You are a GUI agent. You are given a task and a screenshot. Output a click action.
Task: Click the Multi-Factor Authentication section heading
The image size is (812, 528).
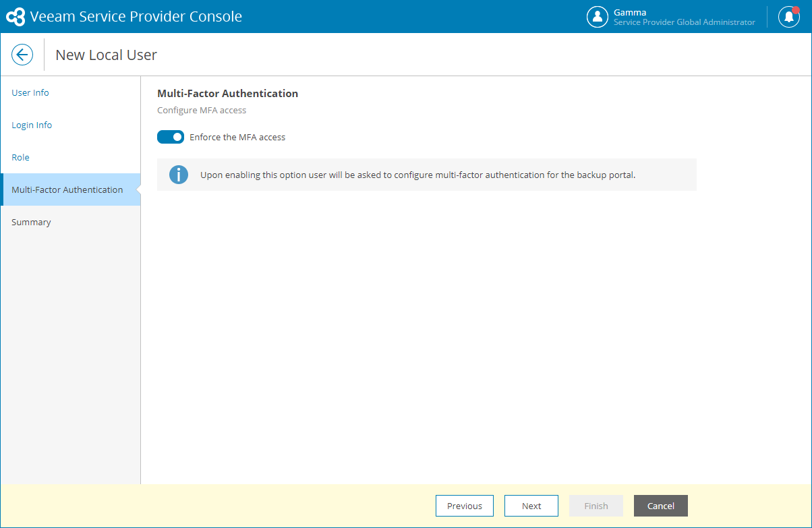point(228,93)
